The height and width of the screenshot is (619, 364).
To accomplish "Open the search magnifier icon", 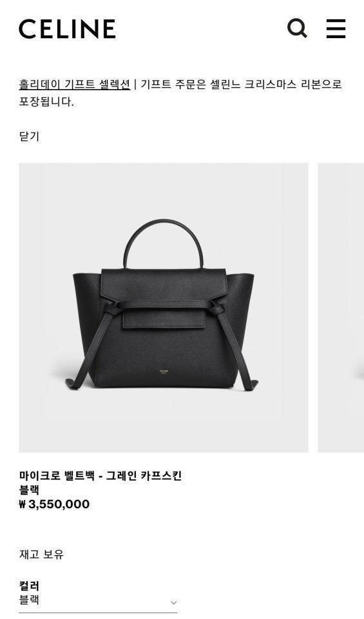I will (297, 28).
